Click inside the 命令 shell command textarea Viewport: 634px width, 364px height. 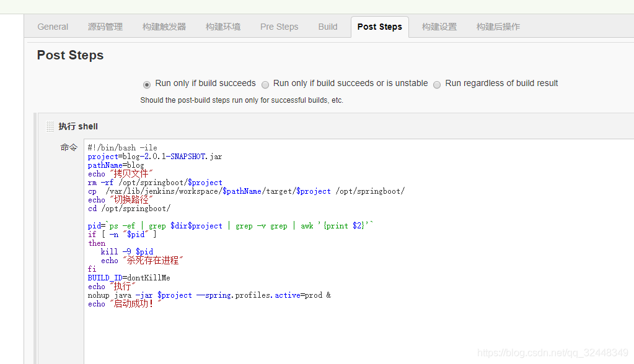pyautogui.click(x=359, y=251)
